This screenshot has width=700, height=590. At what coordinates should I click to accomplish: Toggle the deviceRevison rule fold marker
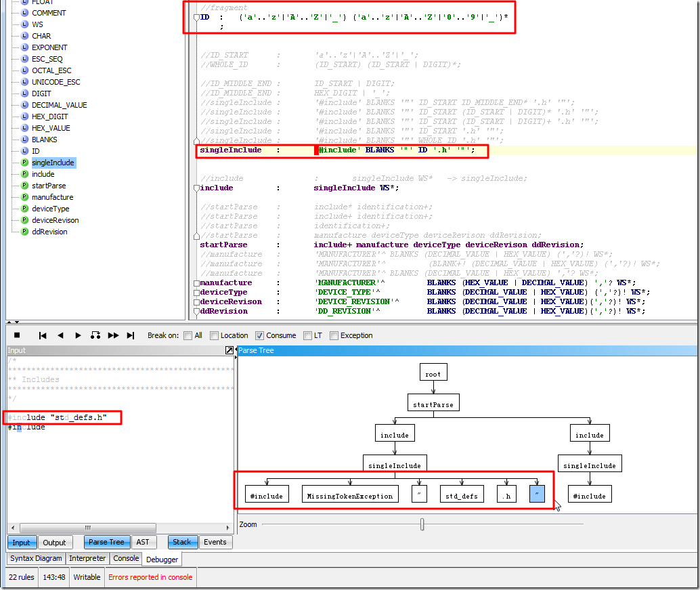196,302
